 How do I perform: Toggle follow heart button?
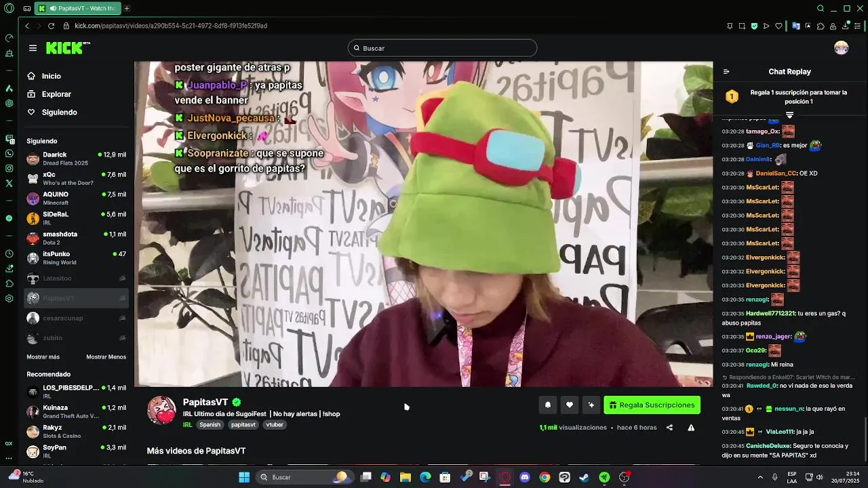tap(570, 405)
